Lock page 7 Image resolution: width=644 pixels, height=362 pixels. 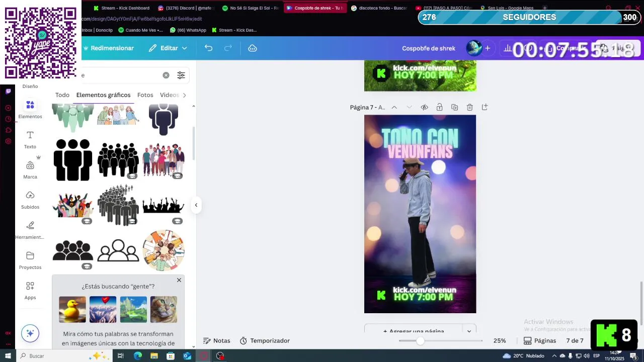[439, 107]
